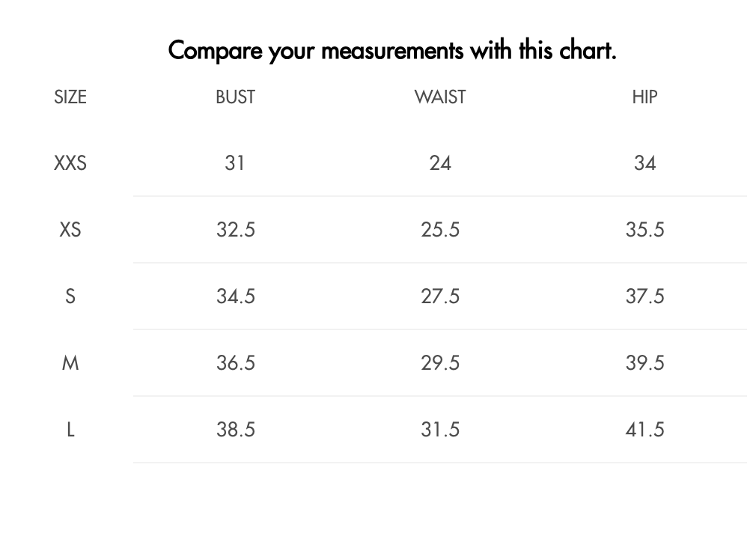Click the XS bust value 32.5
This screenshot has width=756, height=545.
pyautogui.click(x=235, y=230)
